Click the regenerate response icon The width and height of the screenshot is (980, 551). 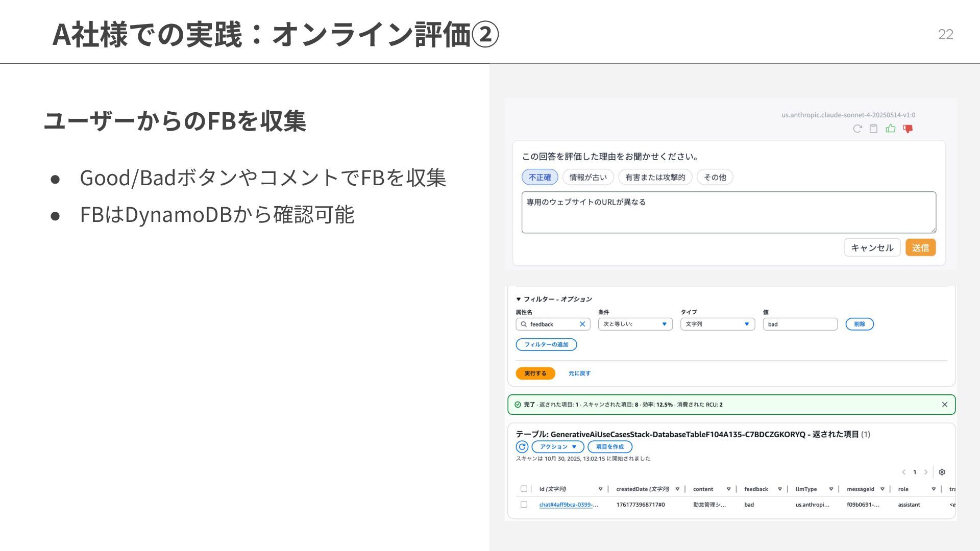coord(857,129)
